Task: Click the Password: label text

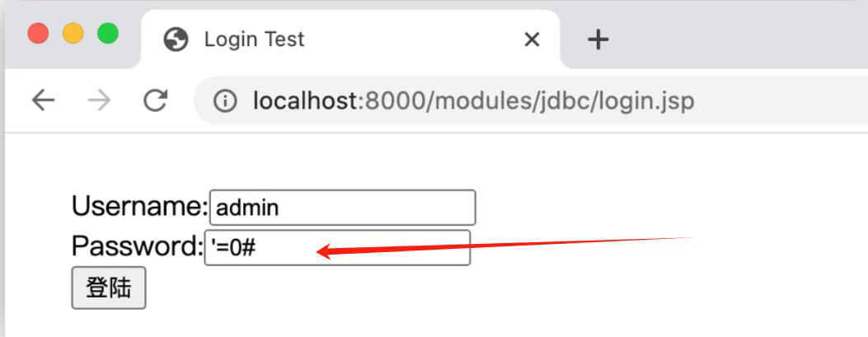Action: point(138,246)
